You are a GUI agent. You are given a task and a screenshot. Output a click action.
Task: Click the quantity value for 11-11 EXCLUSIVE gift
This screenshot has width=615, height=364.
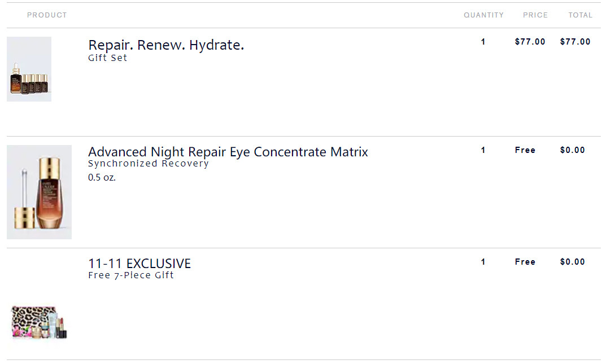click(x=483, y=262)
